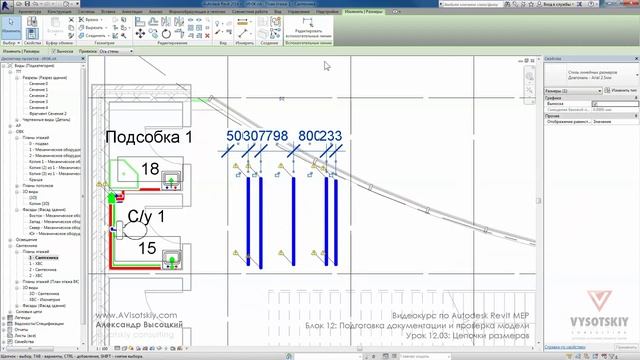Select the Trim/Extend to Corner tool
640x360 pixels.
[179, 33]
